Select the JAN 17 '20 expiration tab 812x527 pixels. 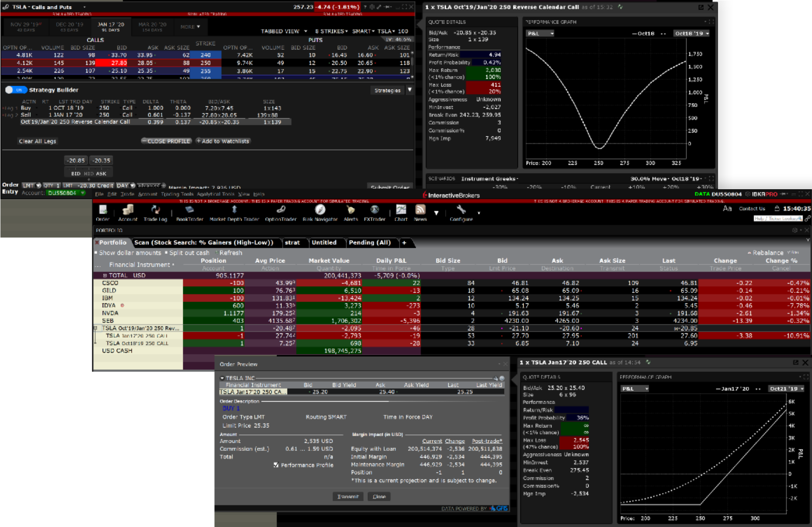(x=111, y=27)
